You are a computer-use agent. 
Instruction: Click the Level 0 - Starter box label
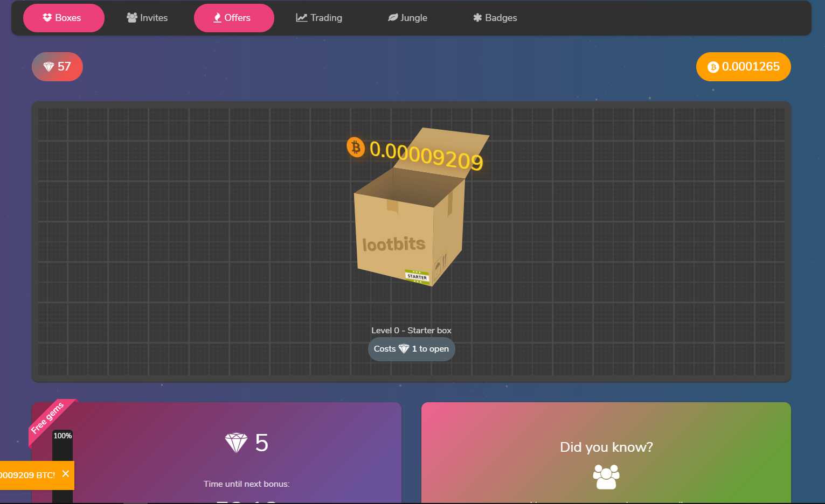click(411, 331)
